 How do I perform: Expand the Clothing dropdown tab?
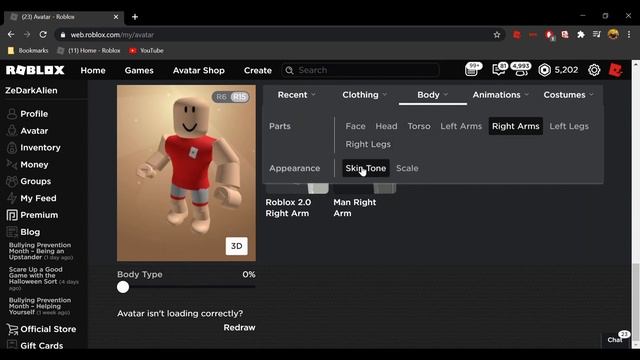coord(364,95)
